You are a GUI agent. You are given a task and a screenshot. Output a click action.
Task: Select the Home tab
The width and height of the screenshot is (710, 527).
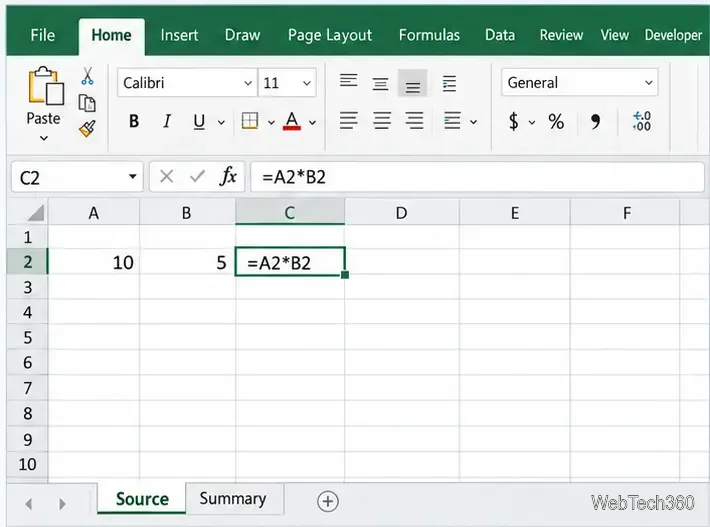pyautogui.click(x=111, y=35)
